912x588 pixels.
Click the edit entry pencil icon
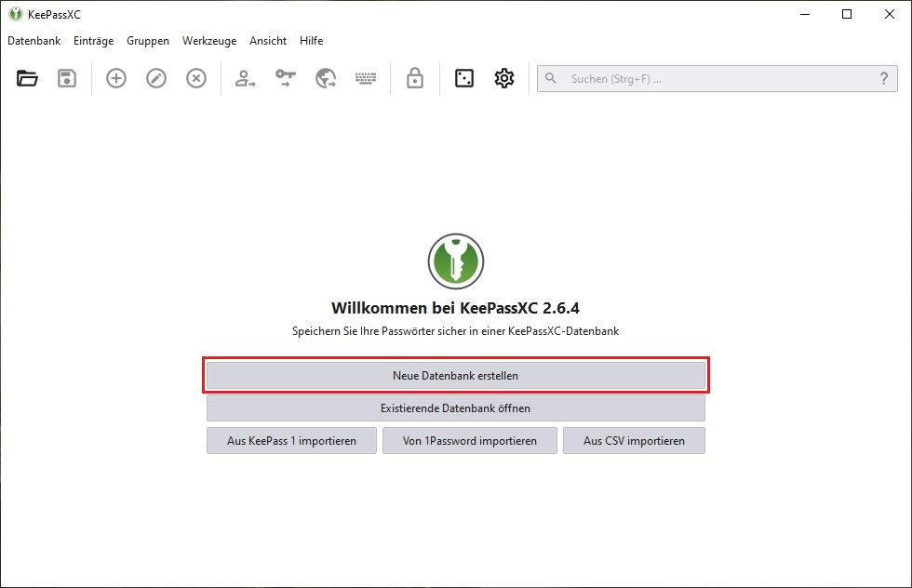[156, 79]
